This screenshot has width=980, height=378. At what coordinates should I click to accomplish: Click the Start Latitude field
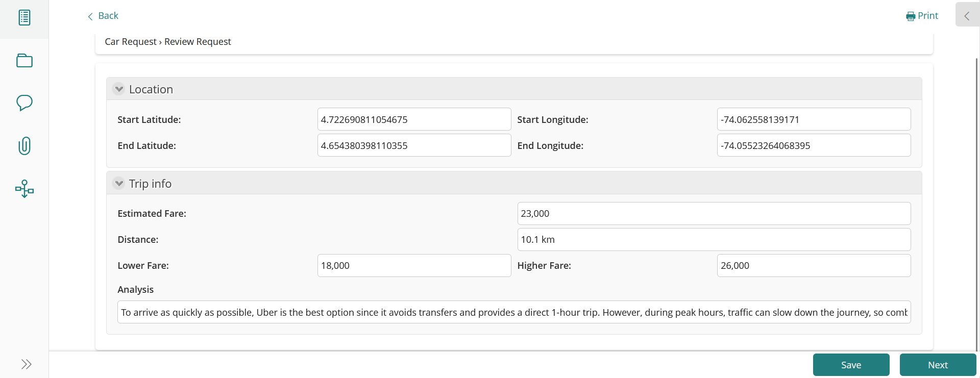pyautogui.click(x=414, y=119)
